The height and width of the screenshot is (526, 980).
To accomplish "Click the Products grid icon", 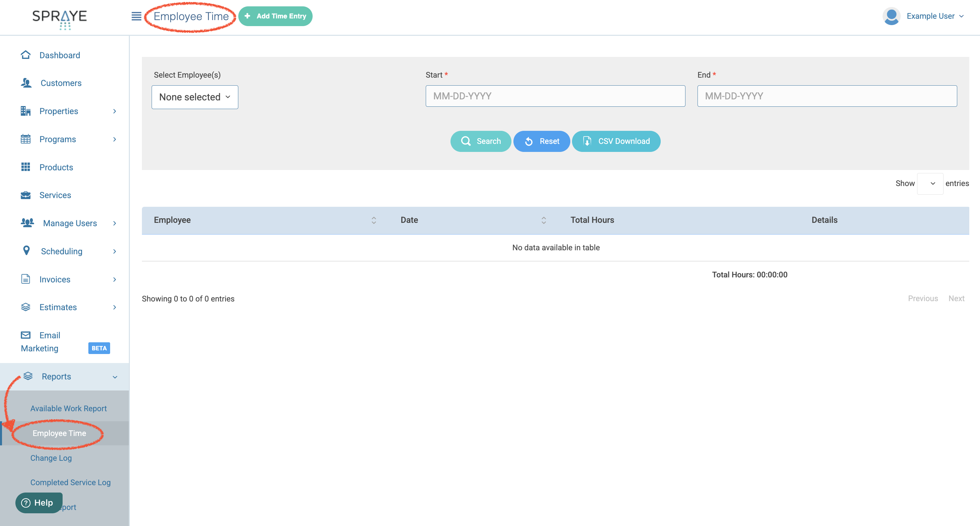I will tap(25, 167).
